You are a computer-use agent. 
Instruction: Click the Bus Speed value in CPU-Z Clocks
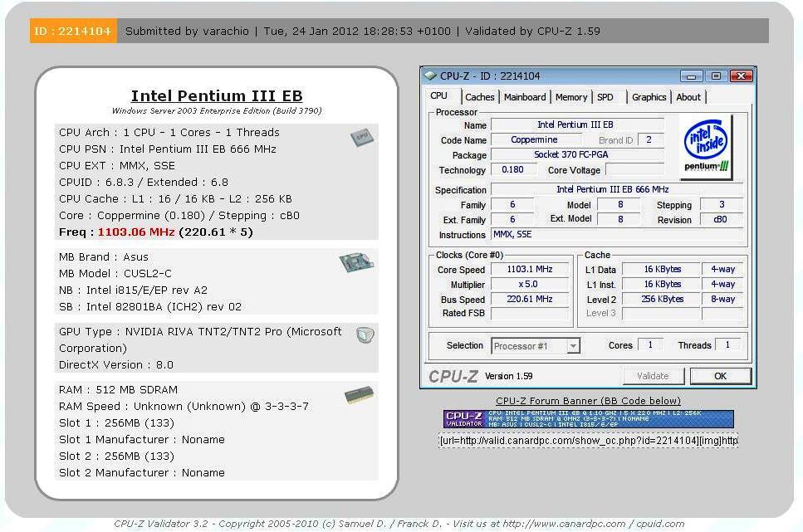pyautogui.click(x=530, y=299)
